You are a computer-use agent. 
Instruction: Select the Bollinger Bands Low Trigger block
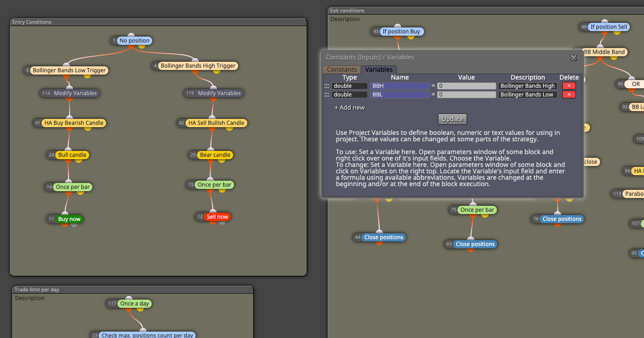(x=69, y=70)
